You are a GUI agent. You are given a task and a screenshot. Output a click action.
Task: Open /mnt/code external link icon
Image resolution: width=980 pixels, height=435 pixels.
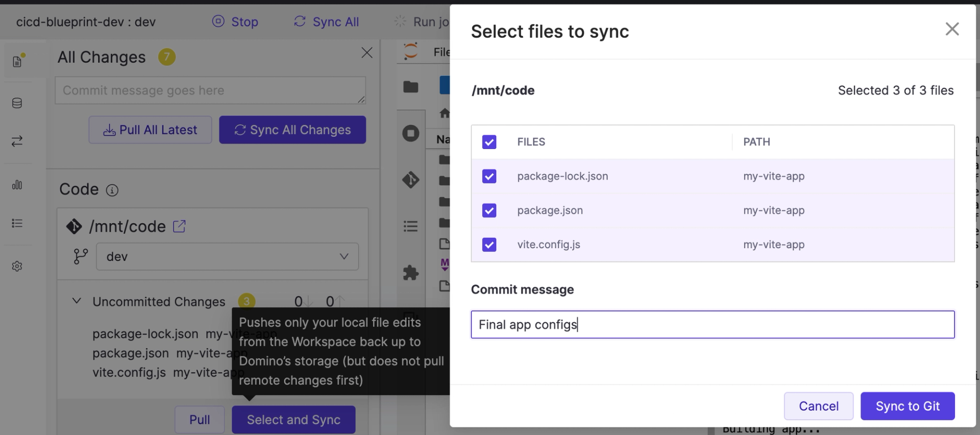point(179,226)
